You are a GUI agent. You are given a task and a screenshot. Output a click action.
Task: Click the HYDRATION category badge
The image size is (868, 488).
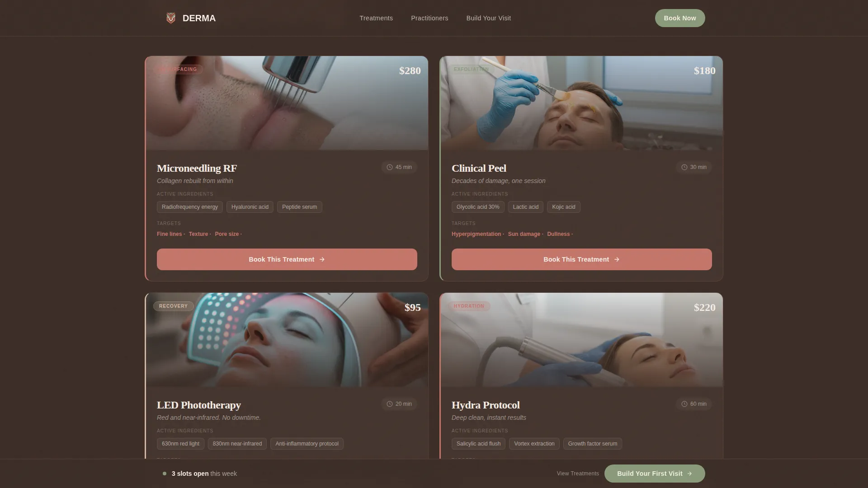click(469, 306)
